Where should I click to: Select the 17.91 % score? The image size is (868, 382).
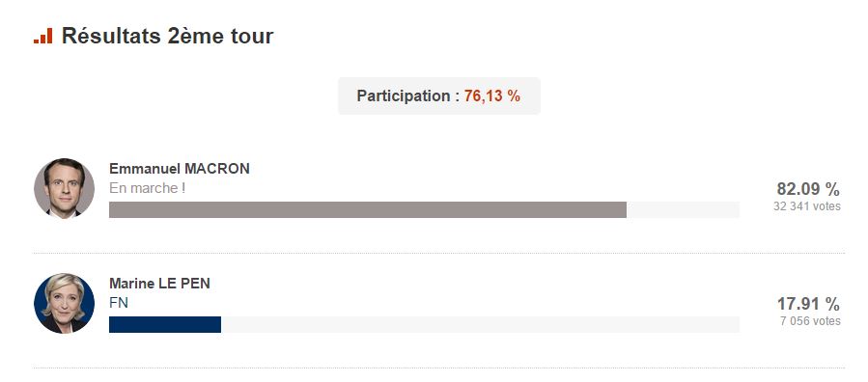[808, 304]
